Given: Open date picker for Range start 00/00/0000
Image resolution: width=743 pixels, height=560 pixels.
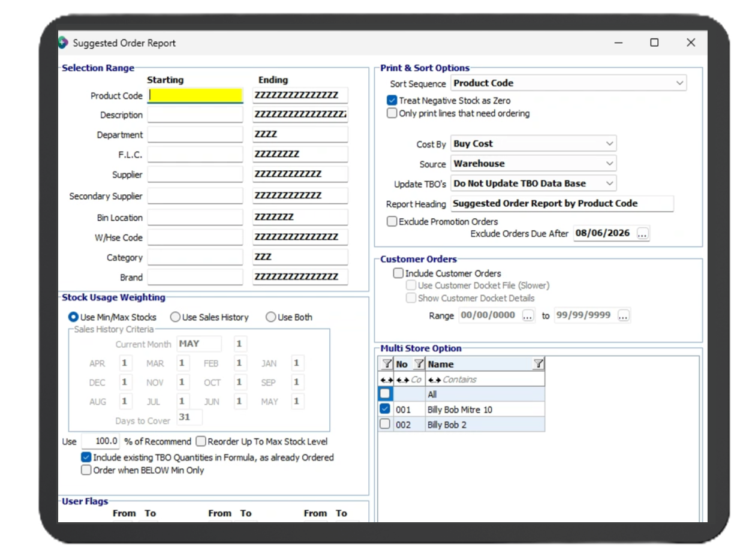Looking at the screenshot, I should (528, 315).
